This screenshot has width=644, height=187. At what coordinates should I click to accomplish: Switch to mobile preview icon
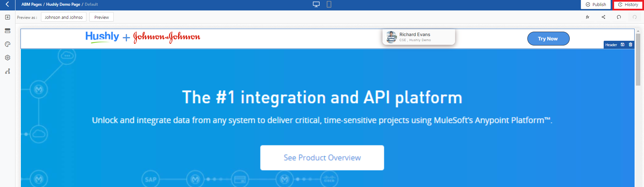(329, 4)
